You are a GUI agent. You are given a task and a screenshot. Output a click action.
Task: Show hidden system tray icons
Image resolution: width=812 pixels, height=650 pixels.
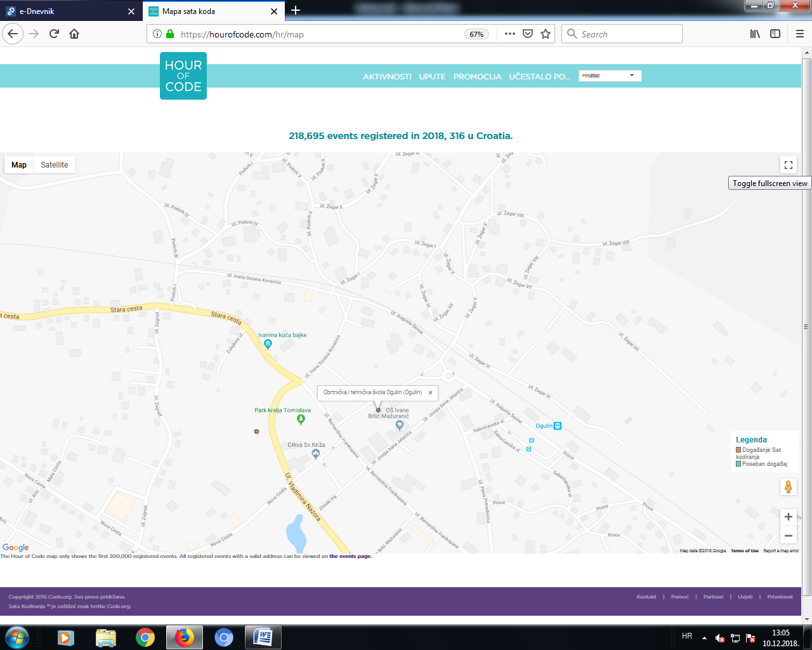[704, 637]
